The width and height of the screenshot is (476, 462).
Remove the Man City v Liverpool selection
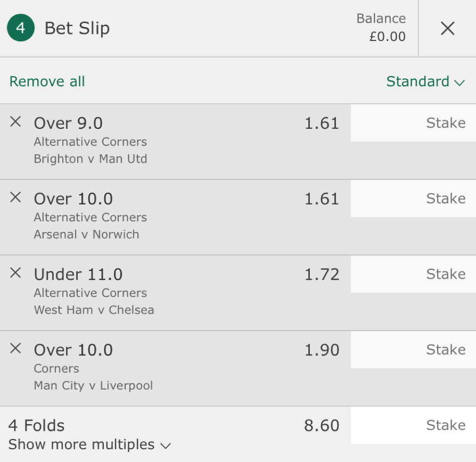click(15, 348)
